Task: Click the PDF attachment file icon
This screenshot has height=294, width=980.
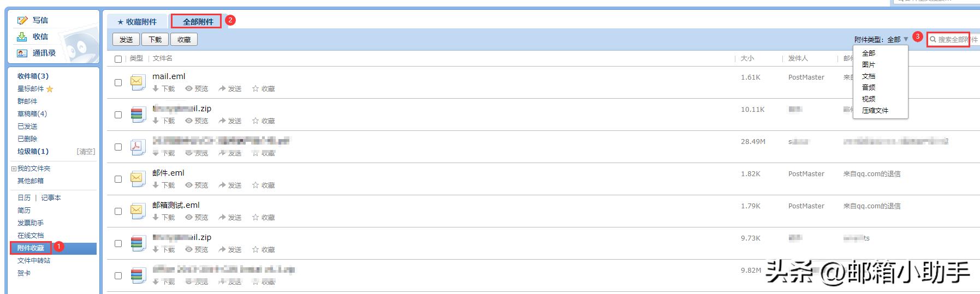Action: [136, 147]
